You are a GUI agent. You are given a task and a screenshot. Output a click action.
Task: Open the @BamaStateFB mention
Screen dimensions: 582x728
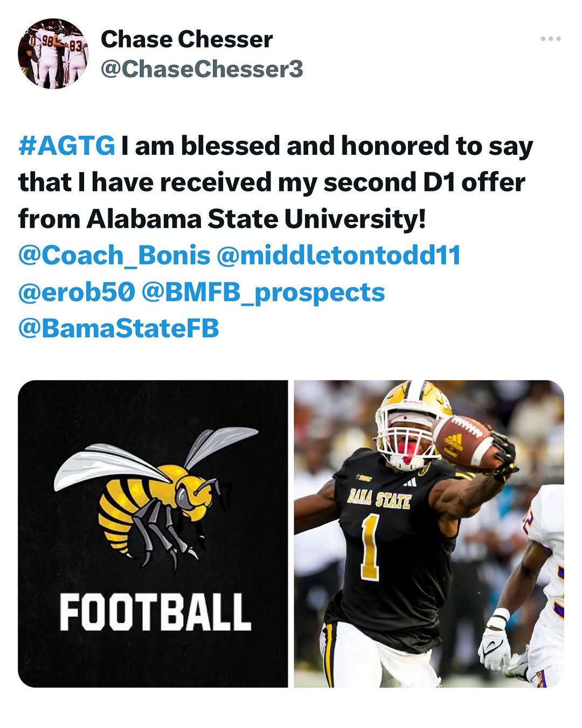[x=119, y=328]
